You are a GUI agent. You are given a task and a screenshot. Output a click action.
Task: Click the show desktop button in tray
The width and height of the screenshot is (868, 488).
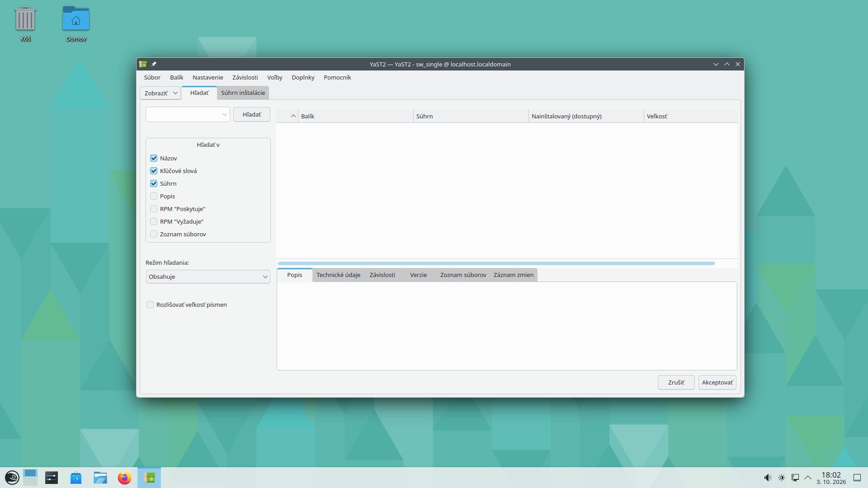[857, 478]
